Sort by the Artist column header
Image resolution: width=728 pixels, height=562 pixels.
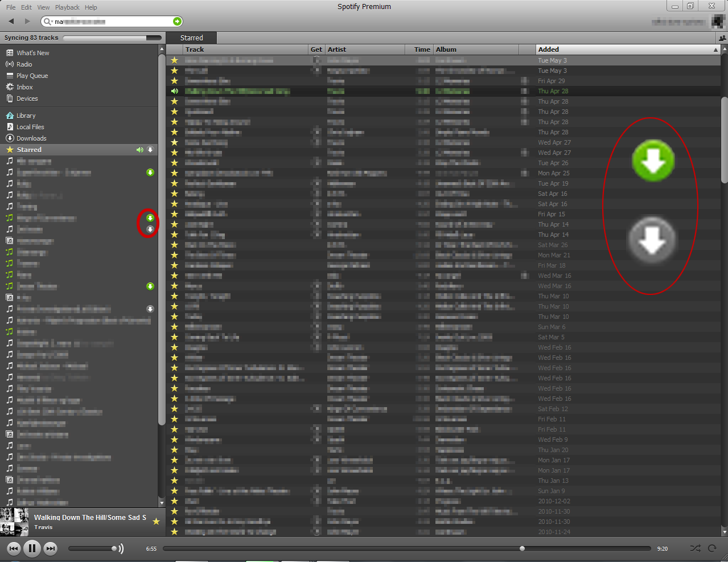tap(365, 50)
